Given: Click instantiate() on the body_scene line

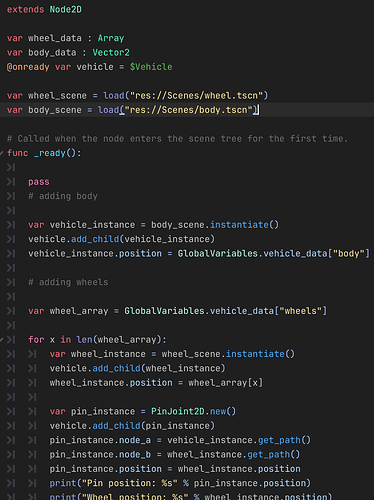Looking at the screenshot, I should 244,225.
